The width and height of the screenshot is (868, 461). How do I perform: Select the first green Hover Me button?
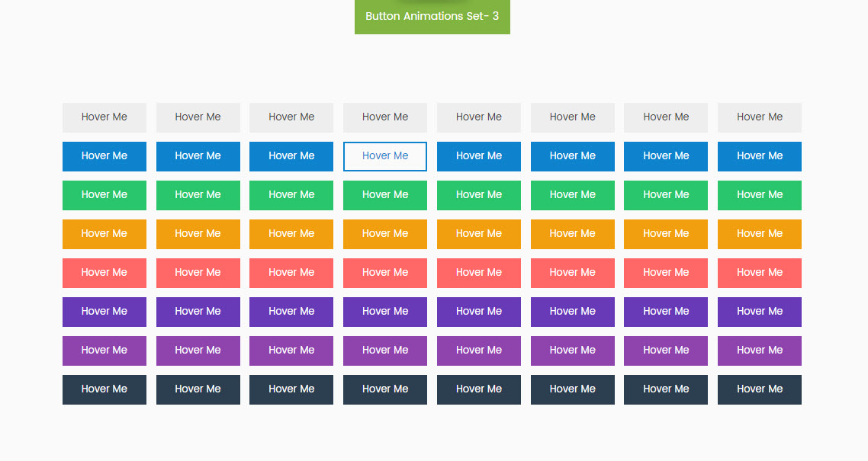coord(104,195)
